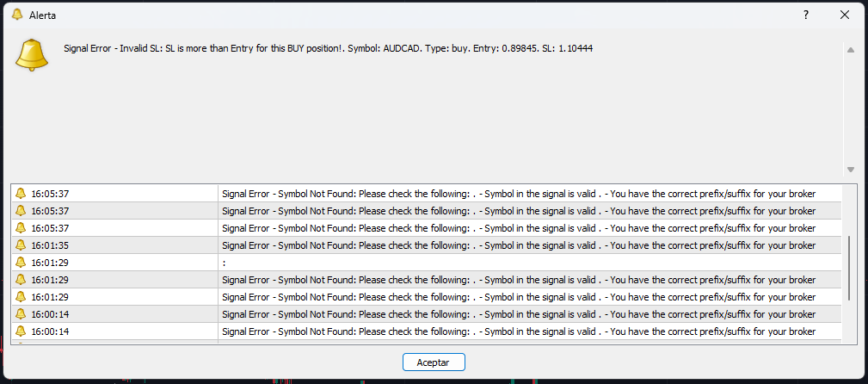
Task: Click the alert history list scrollbar thumb
Action: click(849, 268)
